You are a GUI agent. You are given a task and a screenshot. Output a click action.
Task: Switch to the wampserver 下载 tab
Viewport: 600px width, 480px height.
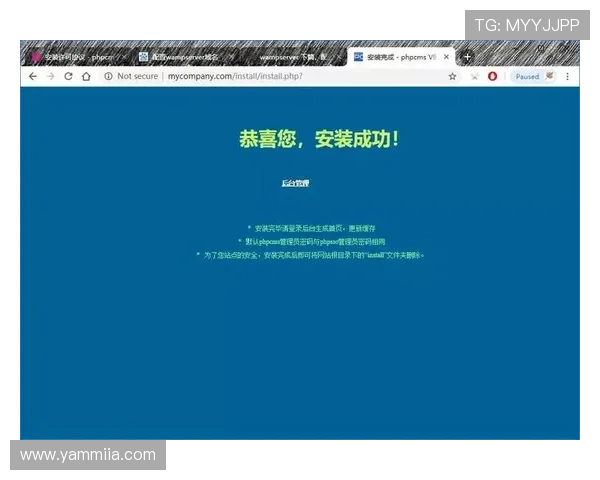[288, 58]
